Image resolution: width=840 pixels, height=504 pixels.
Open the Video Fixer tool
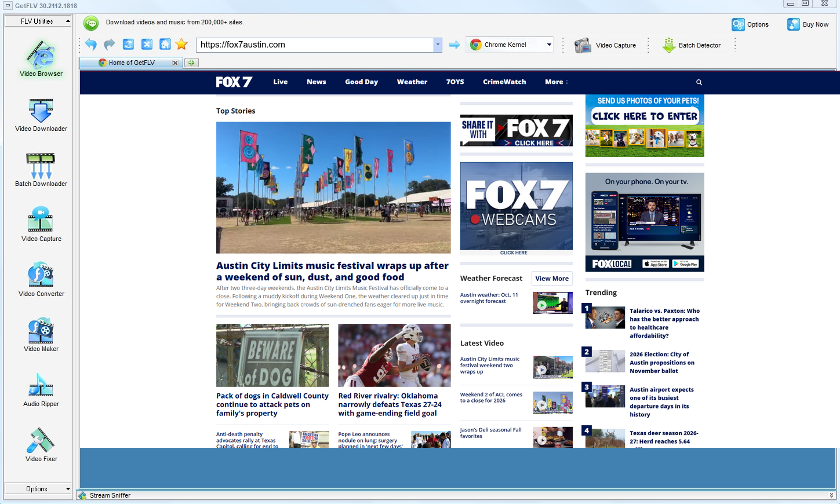coord(41,445)
